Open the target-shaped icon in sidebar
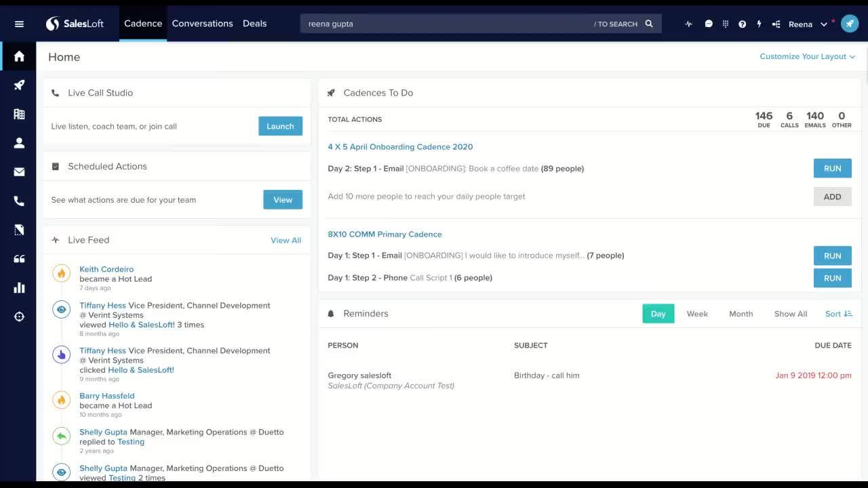Viewport: 868px width, 488px height. pos(19,317)
